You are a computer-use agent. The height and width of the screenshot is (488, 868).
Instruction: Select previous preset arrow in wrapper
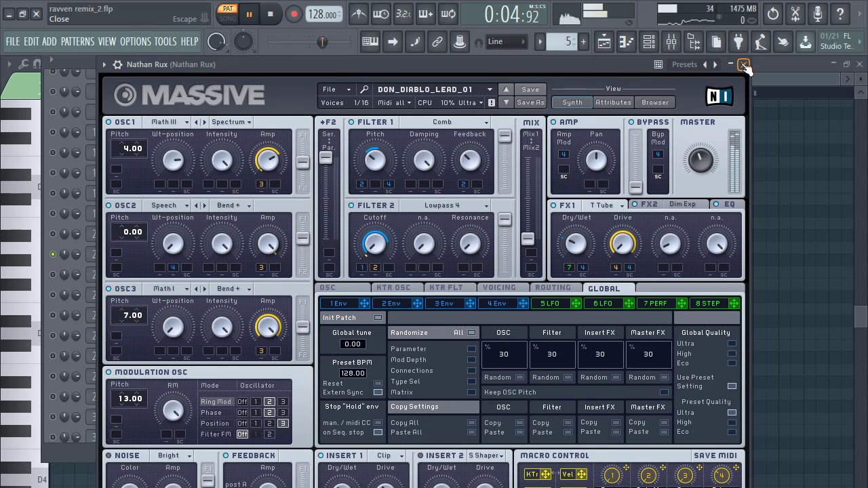tap(705, 64)
